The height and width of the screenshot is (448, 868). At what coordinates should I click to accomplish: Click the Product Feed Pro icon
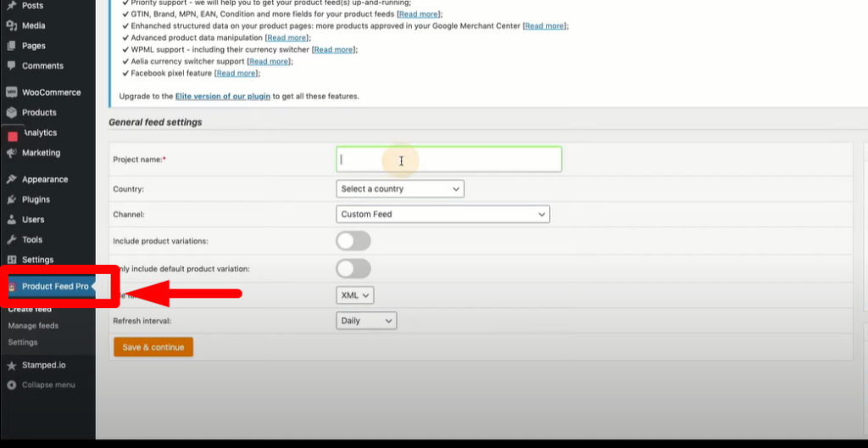pyautogui.click(x=12, y=287)
